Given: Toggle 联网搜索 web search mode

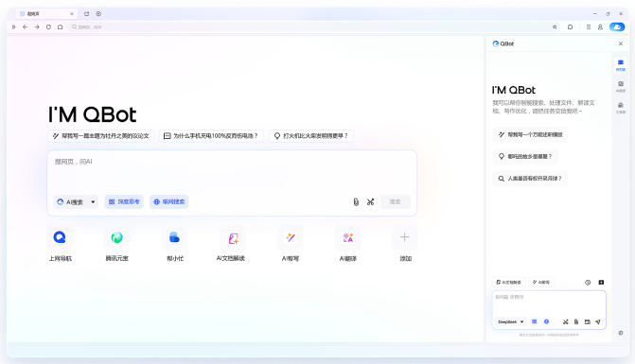Looking at the screenshot, I should [x=168, y=201].
